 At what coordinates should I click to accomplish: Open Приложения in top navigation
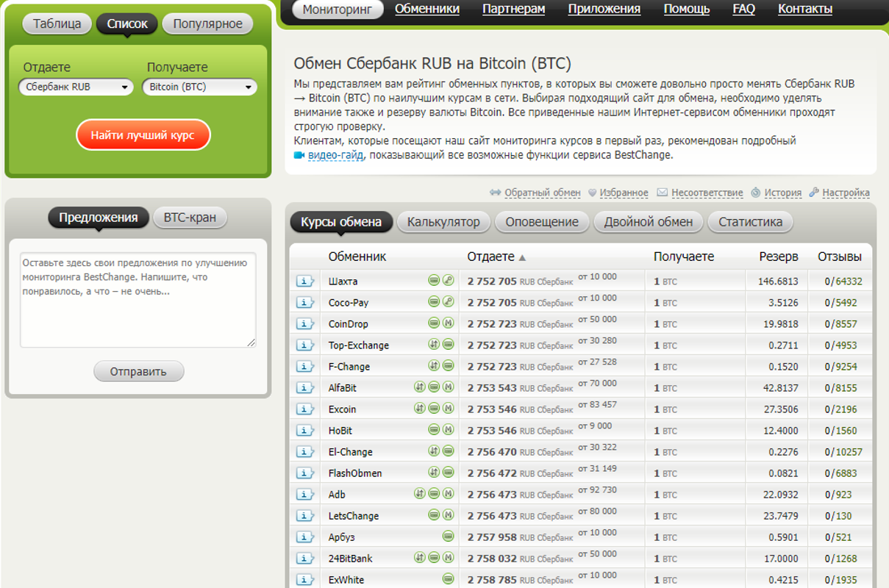point(604,9)
